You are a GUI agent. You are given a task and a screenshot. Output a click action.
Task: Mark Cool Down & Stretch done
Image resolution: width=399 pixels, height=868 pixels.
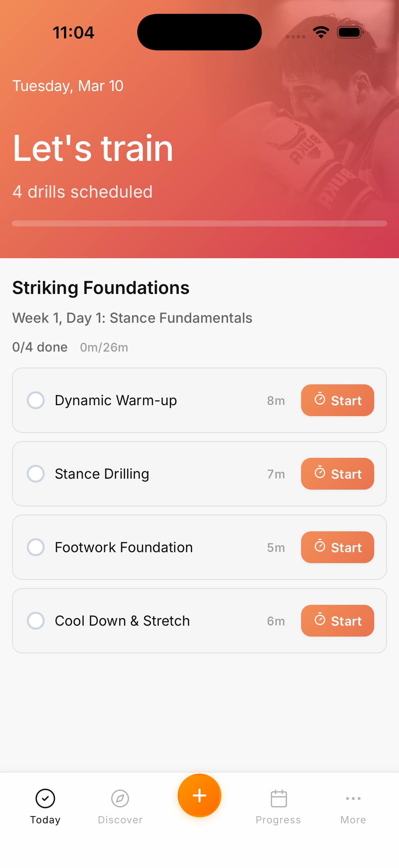[x=36, y=621]
